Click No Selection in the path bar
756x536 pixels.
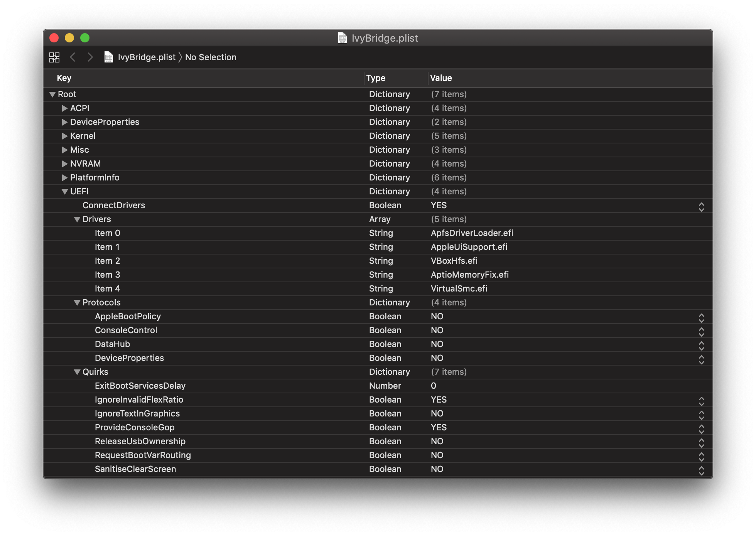tap(211, 57)
